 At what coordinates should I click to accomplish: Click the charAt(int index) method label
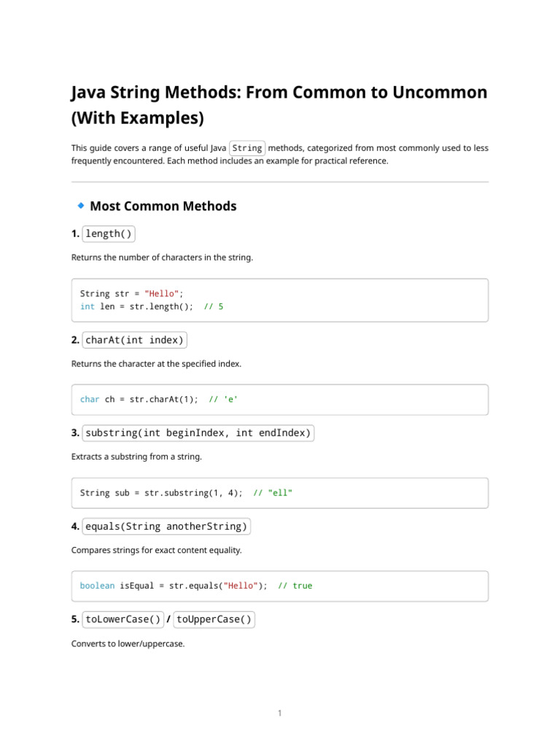(135, 340)
